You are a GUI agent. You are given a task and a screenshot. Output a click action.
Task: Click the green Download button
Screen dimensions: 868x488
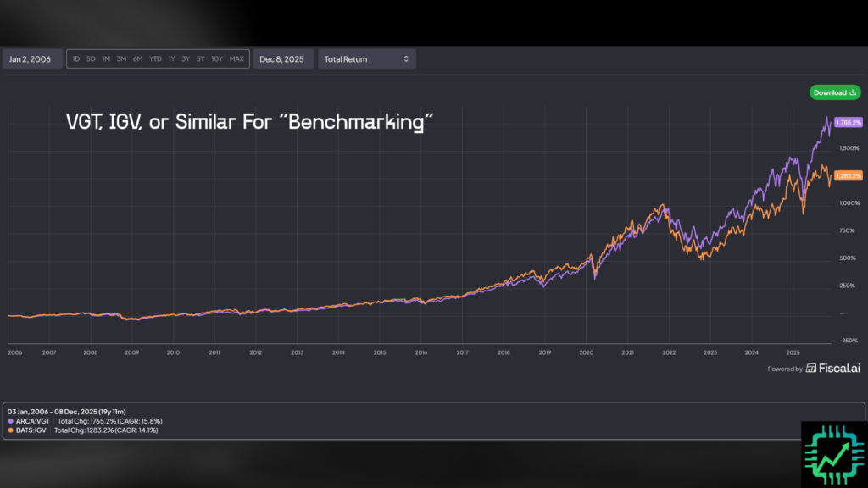coord(834,92)
